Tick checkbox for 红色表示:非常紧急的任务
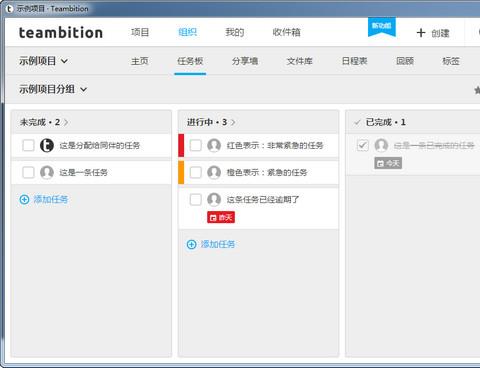Image resolution: width=480 pixels, height=368 pixels. click(196, 145)
